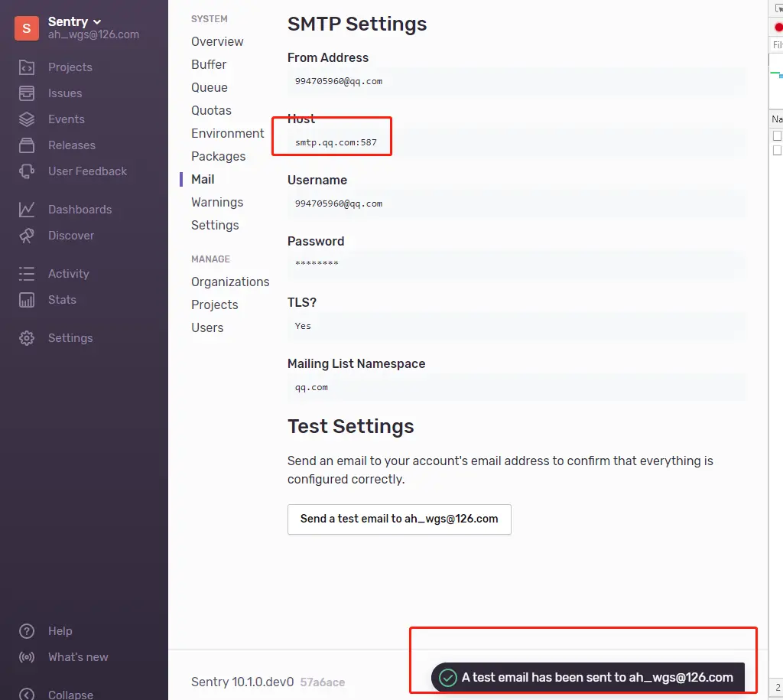Click the Events stack icon in sidebar

pos(27,119)
